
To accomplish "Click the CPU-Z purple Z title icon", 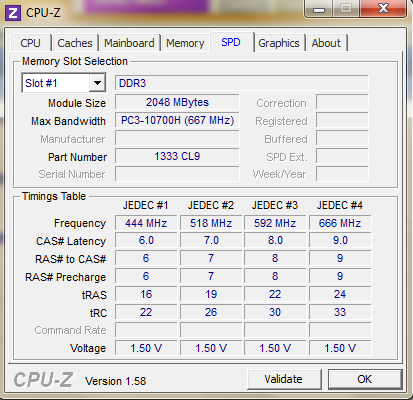I will tap(13, 13).
